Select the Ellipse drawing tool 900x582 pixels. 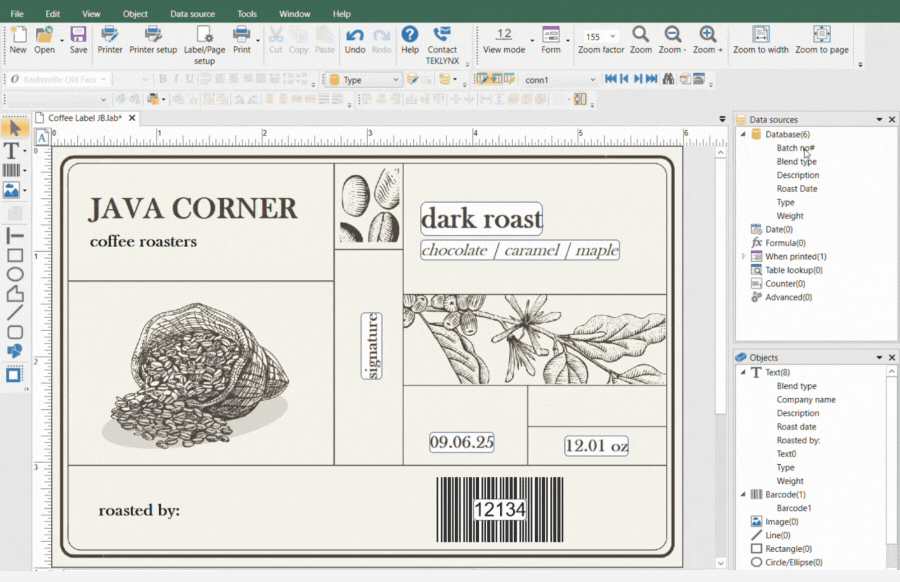[x=15, y=275]
